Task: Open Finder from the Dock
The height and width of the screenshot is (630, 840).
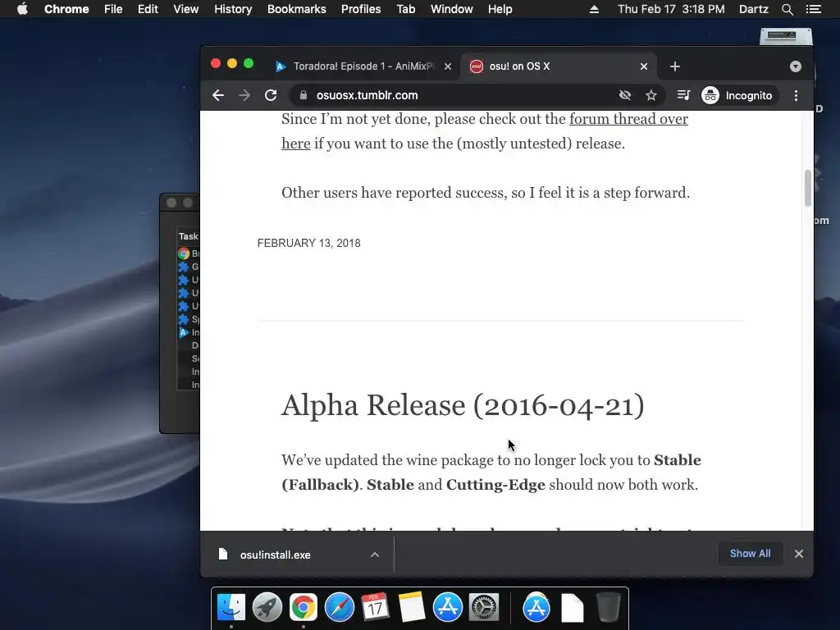Action: [231, 608]
